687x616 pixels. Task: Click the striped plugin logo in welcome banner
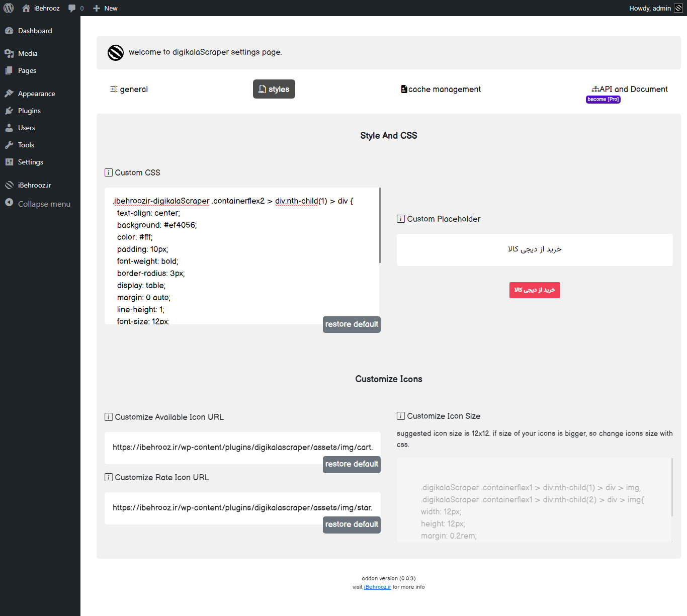[116, 52]
